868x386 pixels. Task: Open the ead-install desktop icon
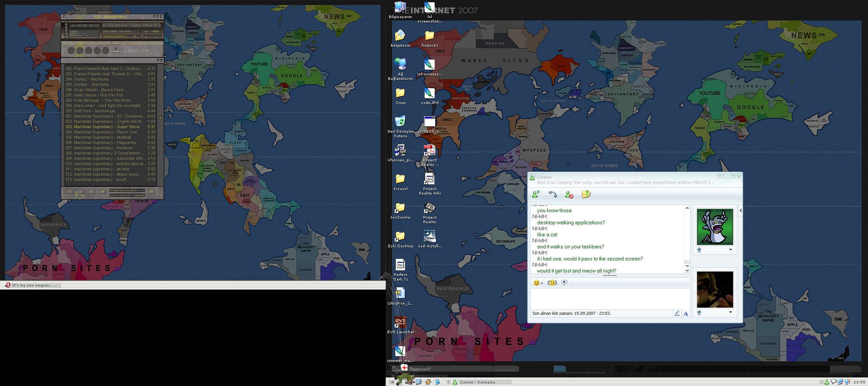tap(429, 239)
